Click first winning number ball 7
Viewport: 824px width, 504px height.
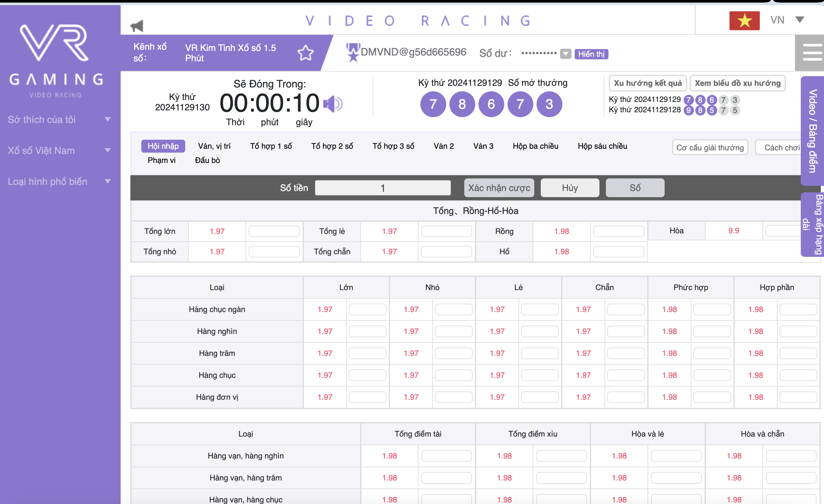[433, 104]
